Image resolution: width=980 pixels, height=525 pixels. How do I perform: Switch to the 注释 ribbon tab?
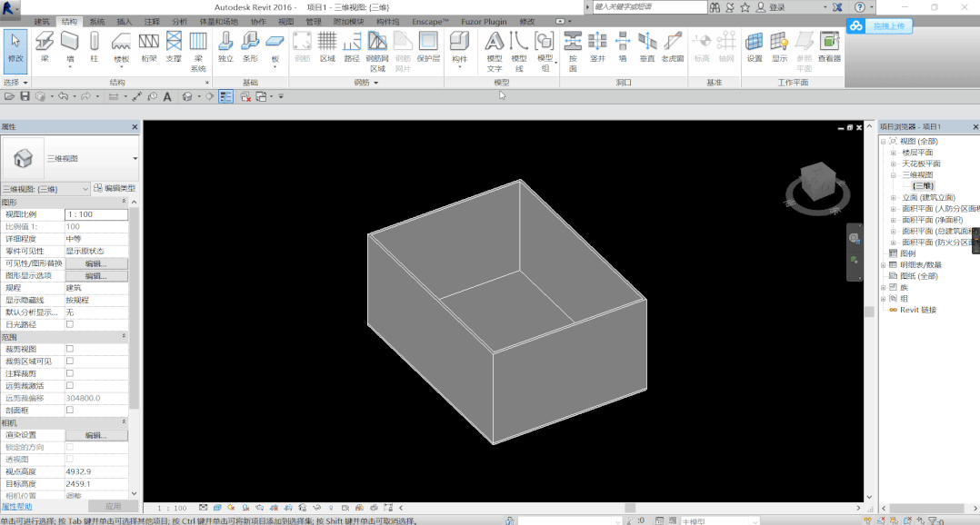[x=152, y=22]
